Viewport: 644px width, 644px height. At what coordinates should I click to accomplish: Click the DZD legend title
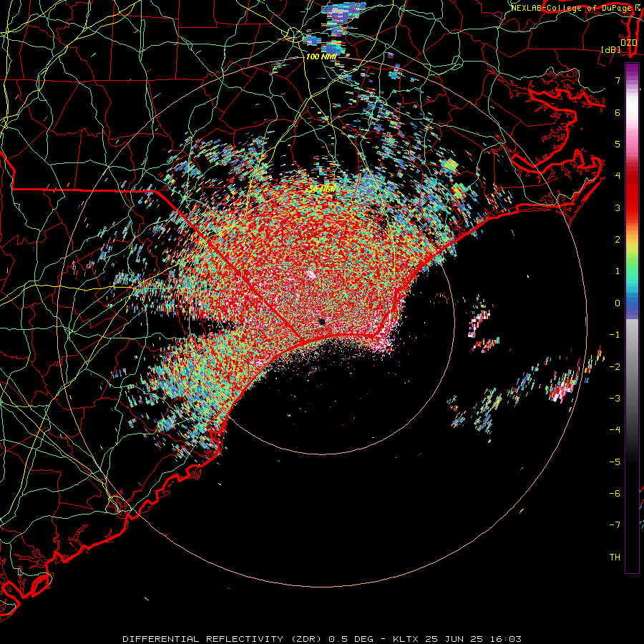pos(628,43)
